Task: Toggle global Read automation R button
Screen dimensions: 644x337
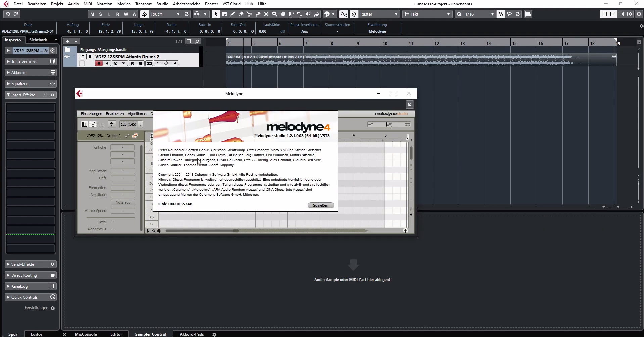Action: click(x=118, y=14)
